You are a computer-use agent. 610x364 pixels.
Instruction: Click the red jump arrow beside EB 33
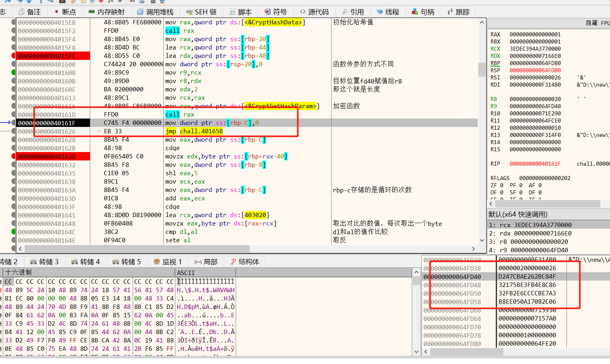[x=99, y=131]
